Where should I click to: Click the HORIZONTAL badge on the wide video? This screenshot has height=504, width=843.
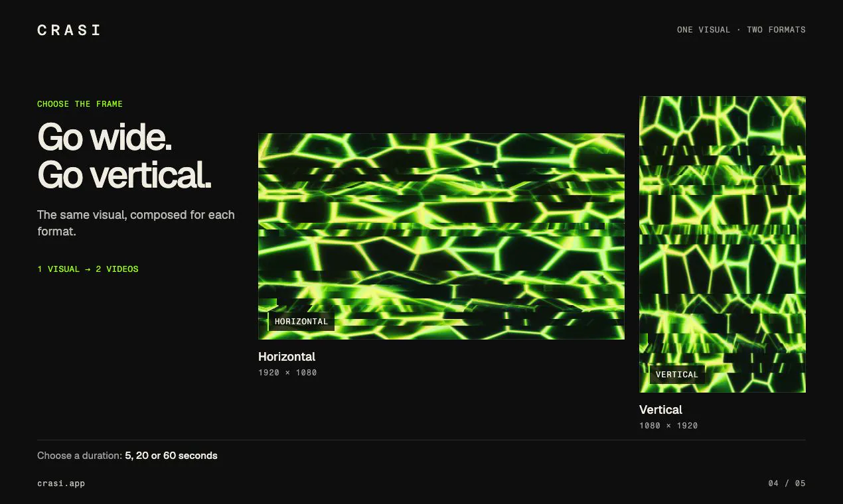301,322
